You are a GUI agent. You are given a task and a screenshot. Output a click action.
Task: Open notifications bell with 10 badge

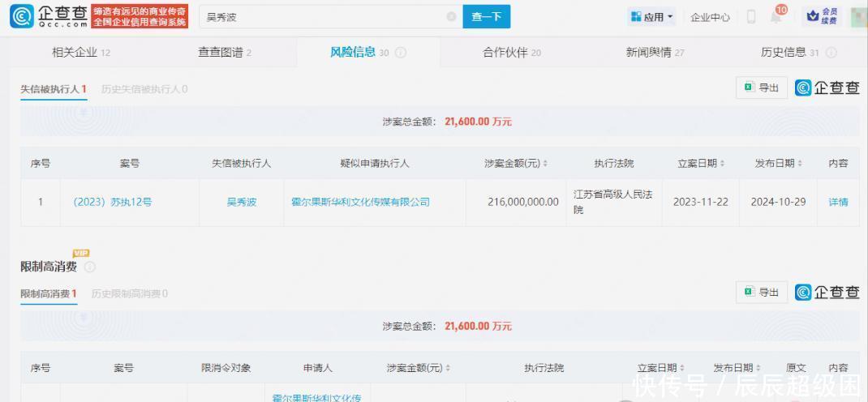776,17
